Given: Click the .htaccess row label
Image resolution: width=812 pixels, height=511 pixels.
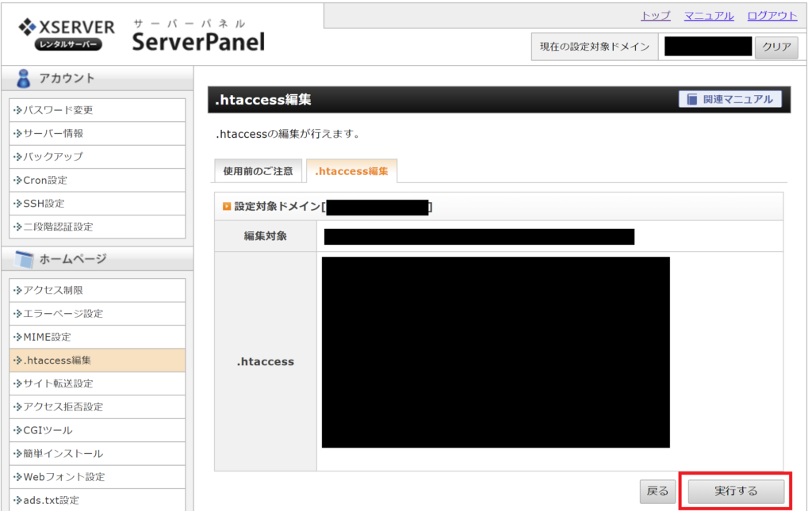Looking at the screenshot, I should point(265,361).
